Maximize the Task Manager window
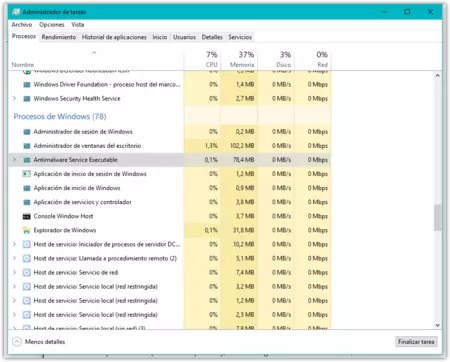The height and width of the screenshot is (362, 450). pos(407,12)
